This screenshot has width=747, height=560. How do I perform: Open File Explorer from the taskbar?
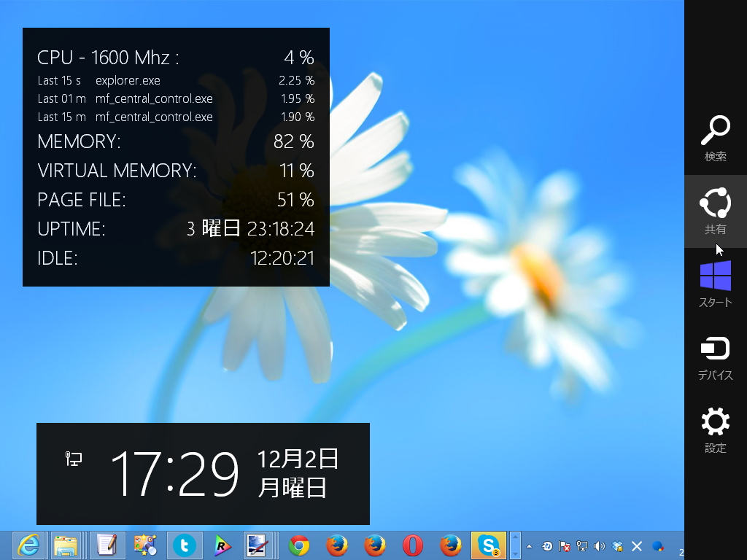(66, 545)
